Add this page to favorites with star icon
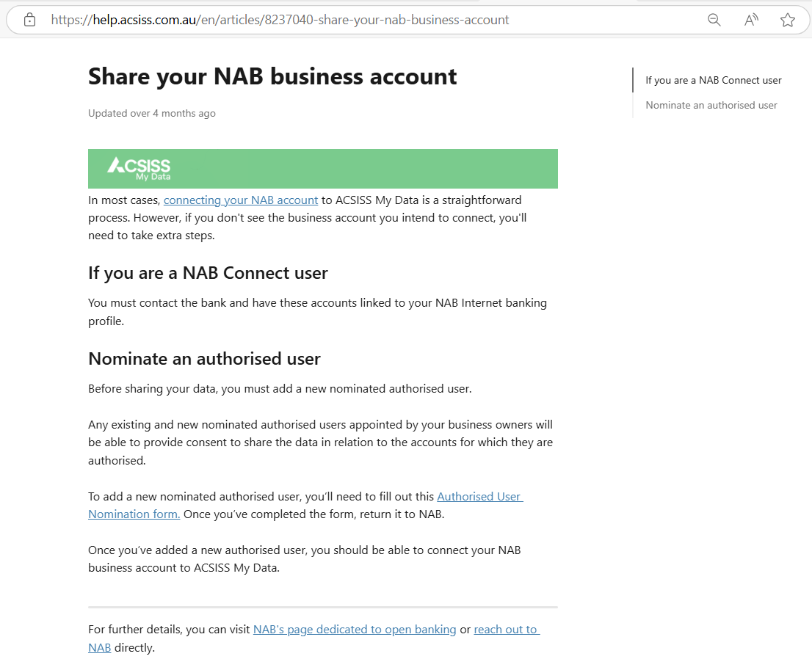 [788, 20]
